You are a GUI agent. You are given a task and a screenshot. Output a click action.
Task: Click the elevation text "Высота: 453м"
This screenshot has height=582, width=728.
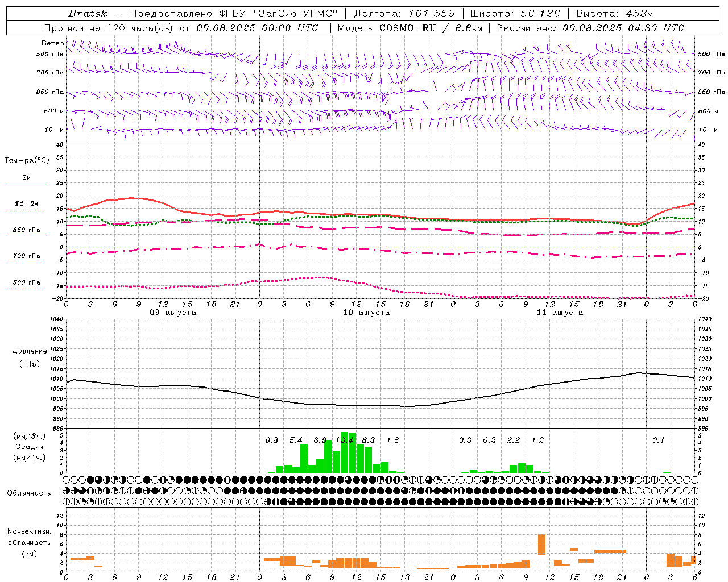click(x=615, y=14)
